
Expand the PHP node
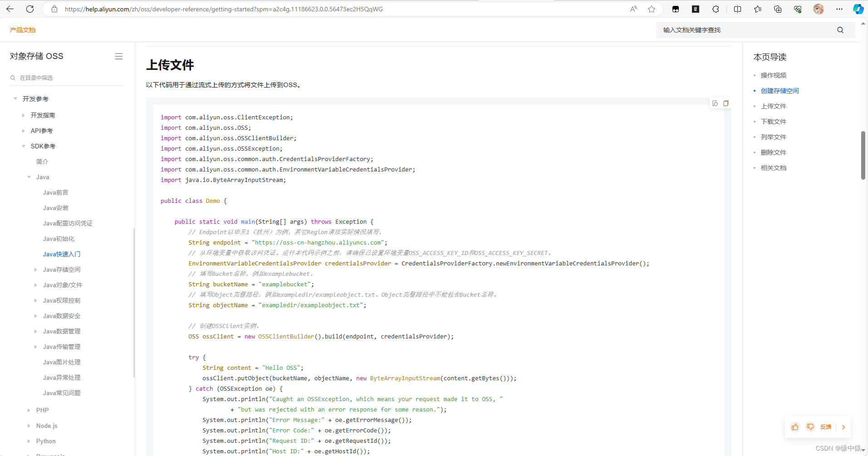(x=29, y=410)
